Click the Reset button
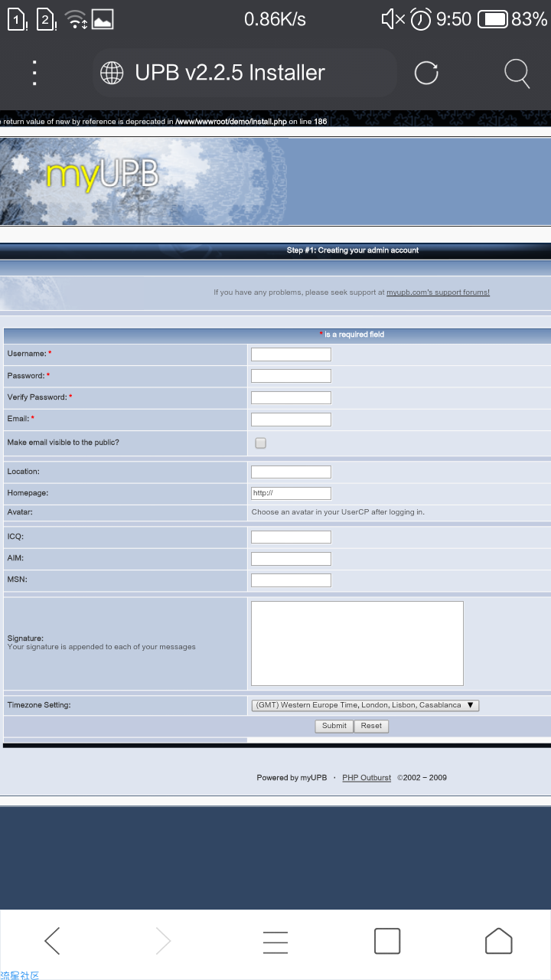This screenshot has height=980, width=551. (x=371, y=726)
